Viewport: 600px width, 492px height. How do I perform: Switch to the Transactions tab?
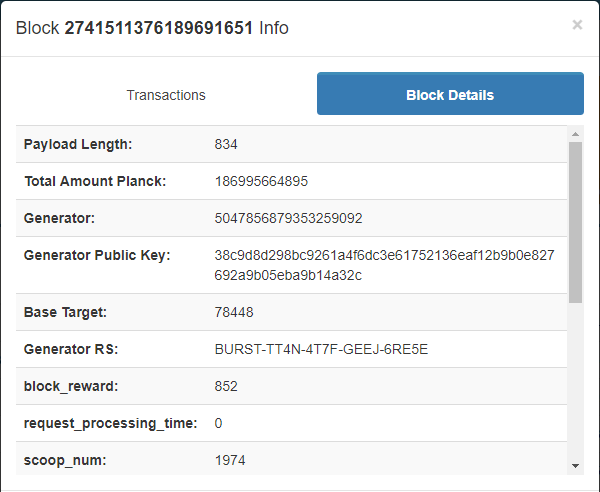click(166, 95)
